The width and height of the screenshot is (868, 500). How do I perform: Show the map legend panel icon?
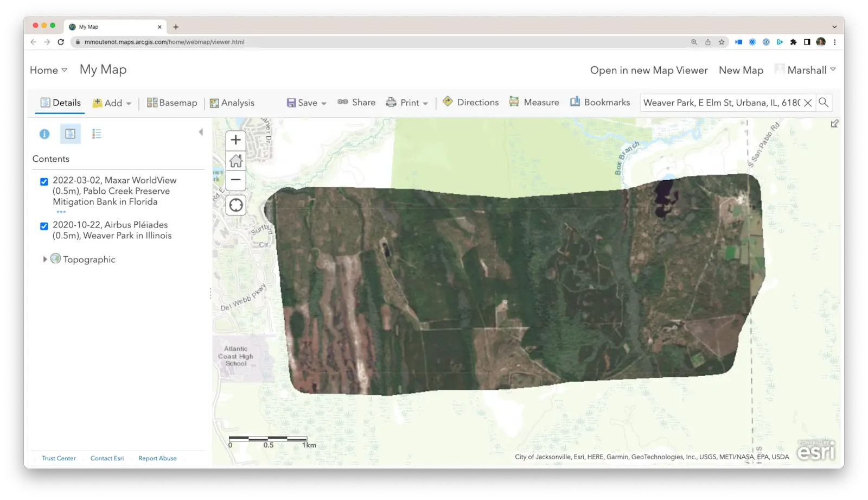click(x=97, y=134)
